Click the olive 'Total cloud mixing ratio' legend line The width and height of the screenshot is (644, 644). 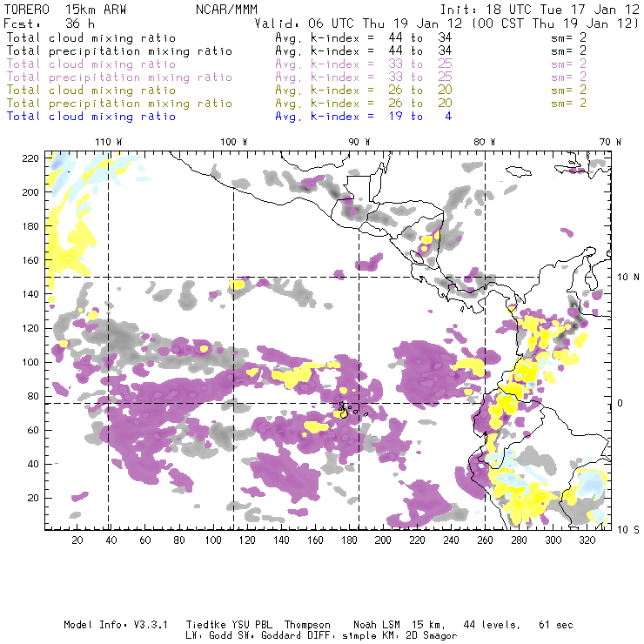pyautogui.click(x=91, y=90)
